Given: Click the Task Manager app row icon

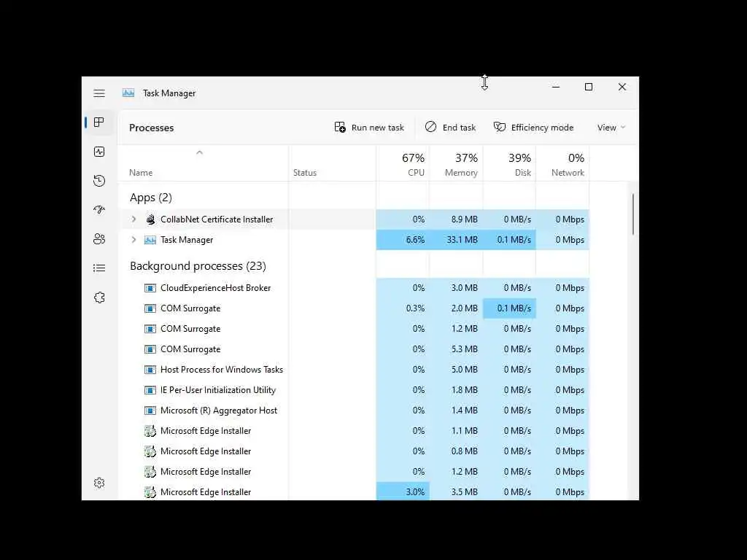Looking at the screenshot, I should (150, 240).
